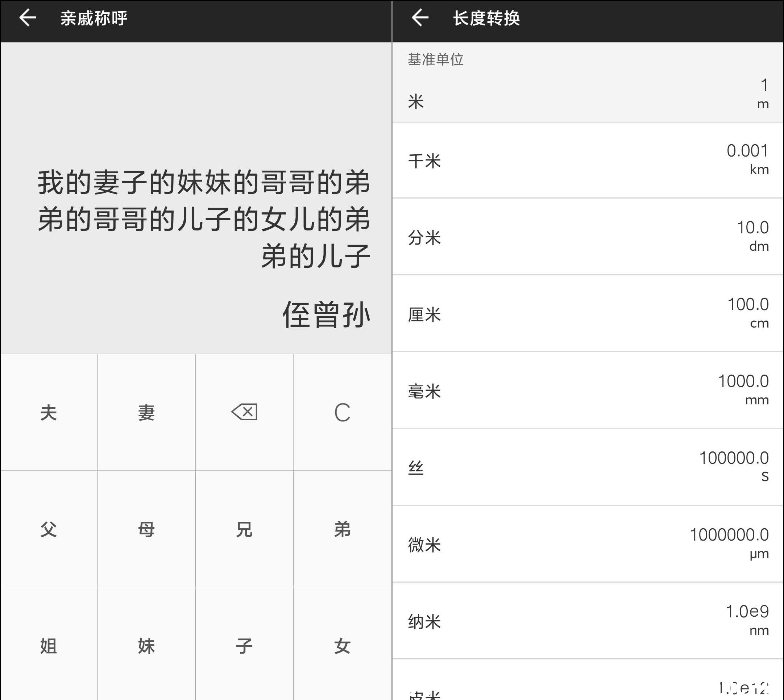Viewport: 784px width, 700px height.
Task: Add 妻 (wife) to the relation
Action: 146,412
